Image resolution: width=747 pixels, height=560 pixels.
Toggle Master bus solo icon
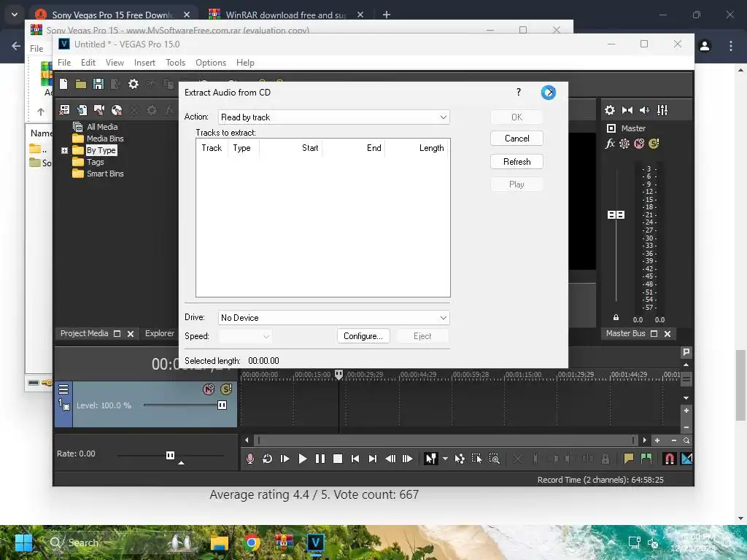pos(654,144)
